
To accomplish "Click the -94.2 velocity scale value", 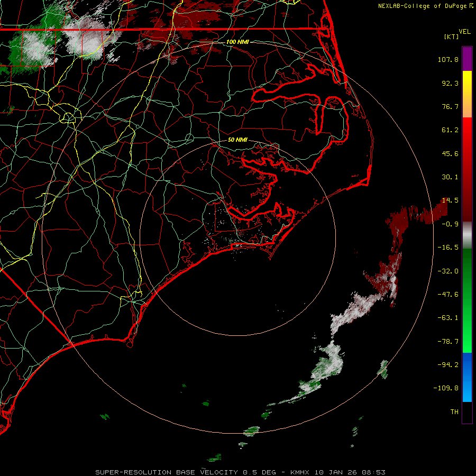I will (448, 364).
